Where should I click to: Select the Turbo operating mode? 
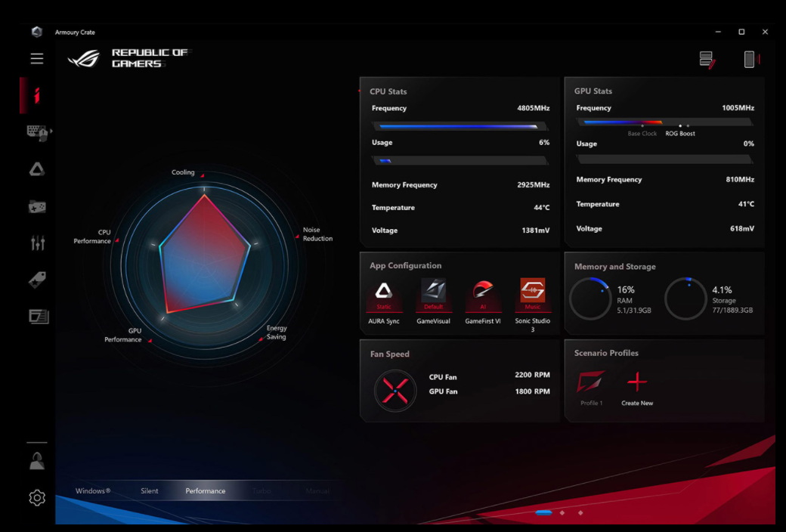pyautogui.click(x=261, y=491)
